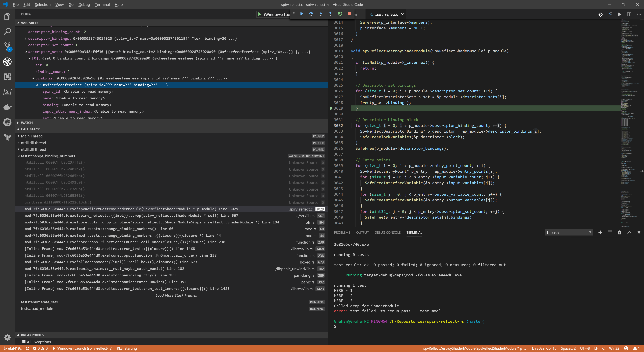Run code with editor play icon

click(620, 14)
